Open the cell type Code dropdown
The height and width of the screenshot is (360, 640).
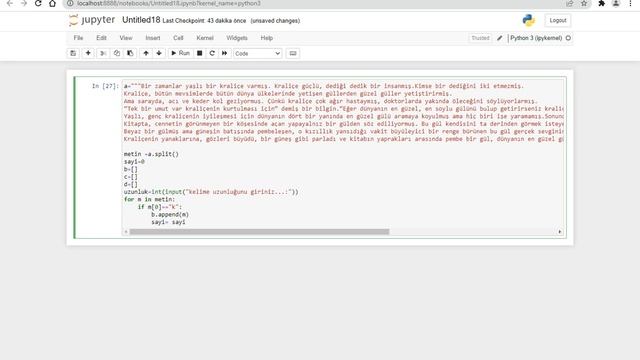pyautogui.click(x=258, y=53)
